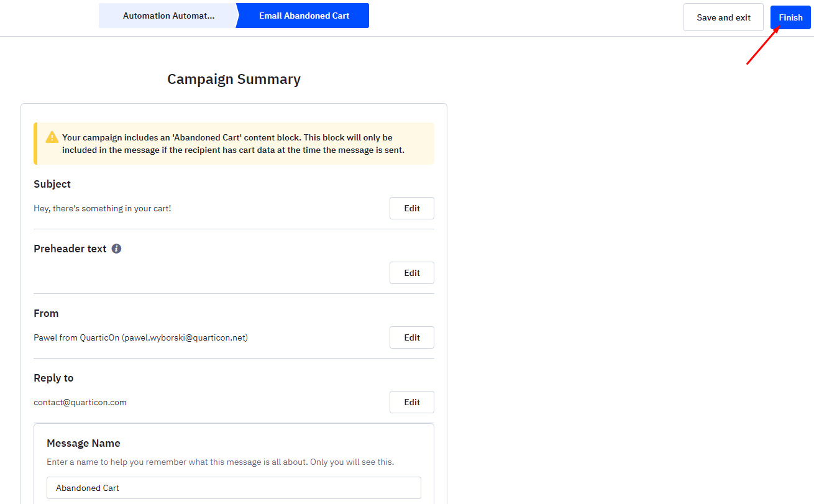The height and width of the screenshot is (504, 814).
Task: Click the Finish button
Action: [790, 17]
